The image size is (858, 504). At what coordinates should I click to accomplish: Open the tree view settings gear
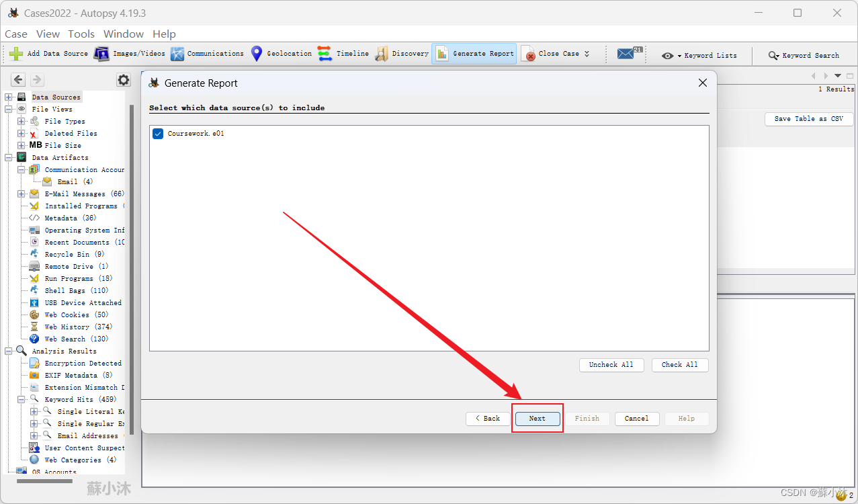(124, 80)
